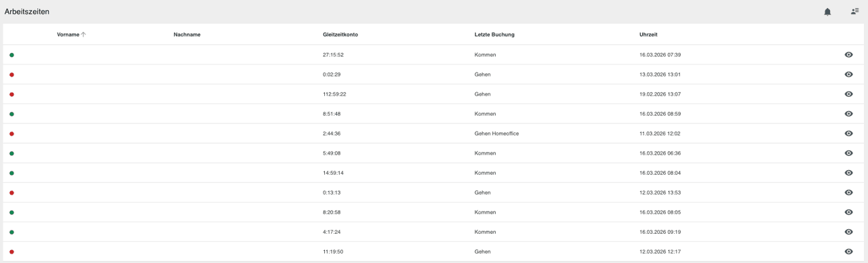Click red status dot of 112:59:22 row
Viewport: 868px width, 263px height.
coord(12,94)
